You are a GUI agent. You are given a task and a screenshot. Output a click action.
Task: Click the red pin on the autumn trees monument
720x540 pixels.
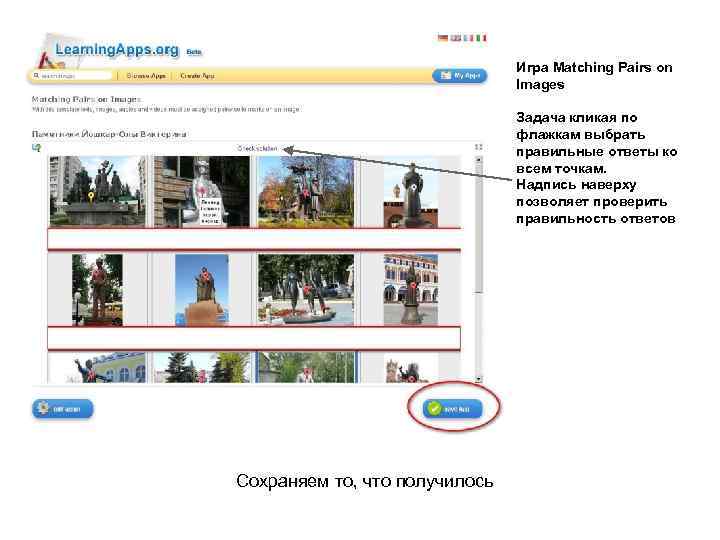(x=304, y=192)
